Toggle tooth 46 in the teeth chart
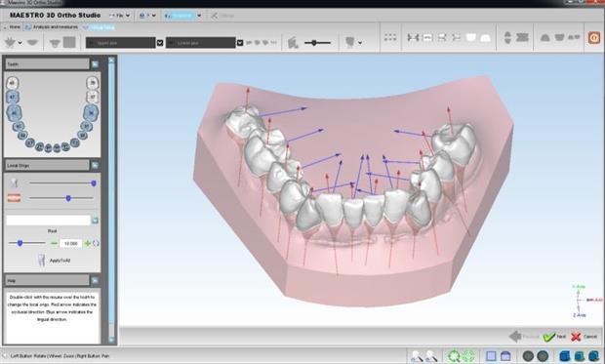The width and height of the screenshot is (605, 364). pos(14,113)
